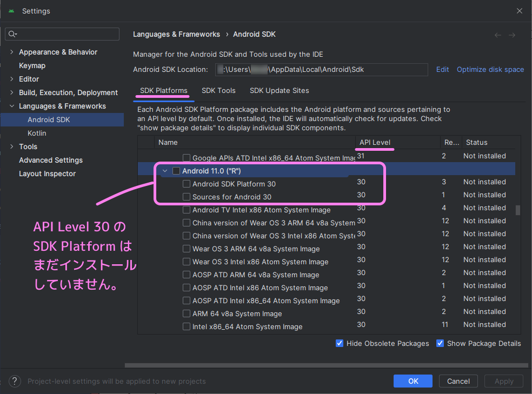Switch to the SDK Tools tab

coord(218,90)
